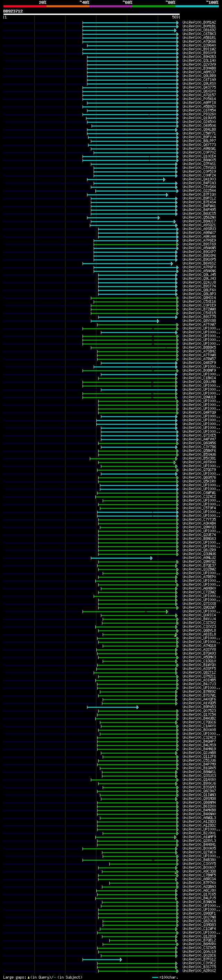Select the UniRef100_A4FVH7 label

click(x=199, y=439)
